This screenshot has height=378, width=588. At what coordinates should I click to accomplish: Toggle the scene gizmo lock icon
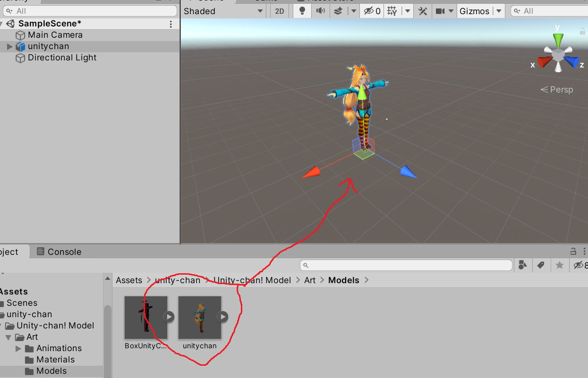coord(582,31)
